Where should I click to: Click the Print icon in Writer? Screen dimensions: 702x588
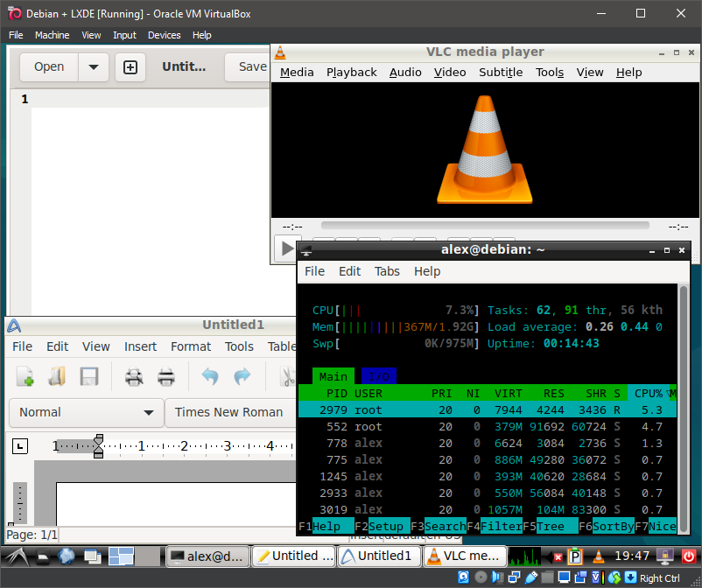pos(167,376)
